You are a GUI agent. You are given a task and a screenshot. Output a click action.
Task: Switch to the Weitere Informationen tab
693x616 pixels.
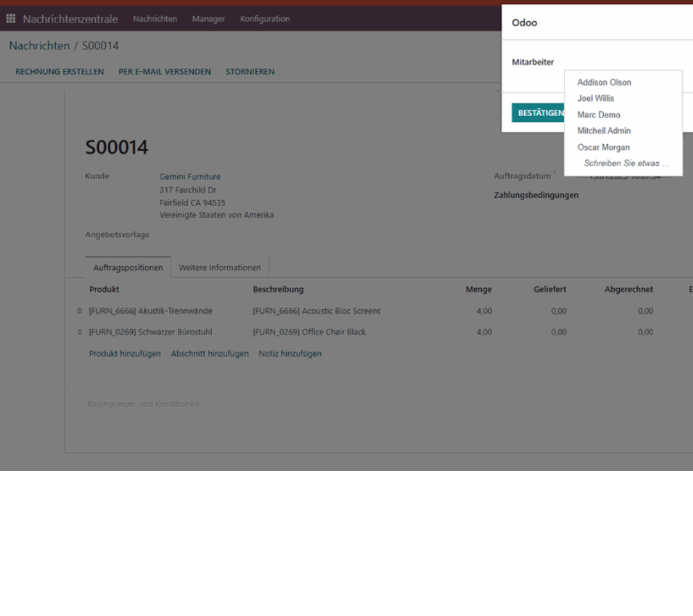pyautogui.click(x=219, y=268)
